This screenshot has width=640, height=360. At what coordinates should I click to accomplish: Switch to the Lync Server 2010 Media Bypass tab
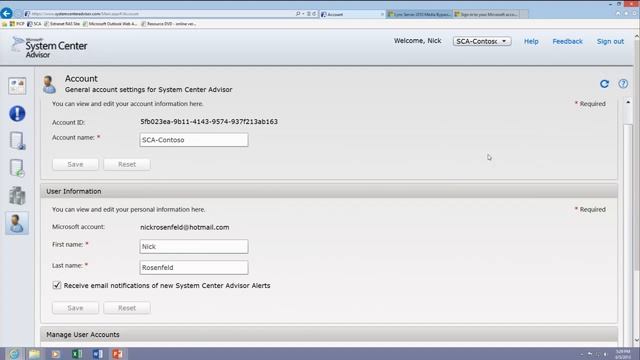(x=419, y=14)
